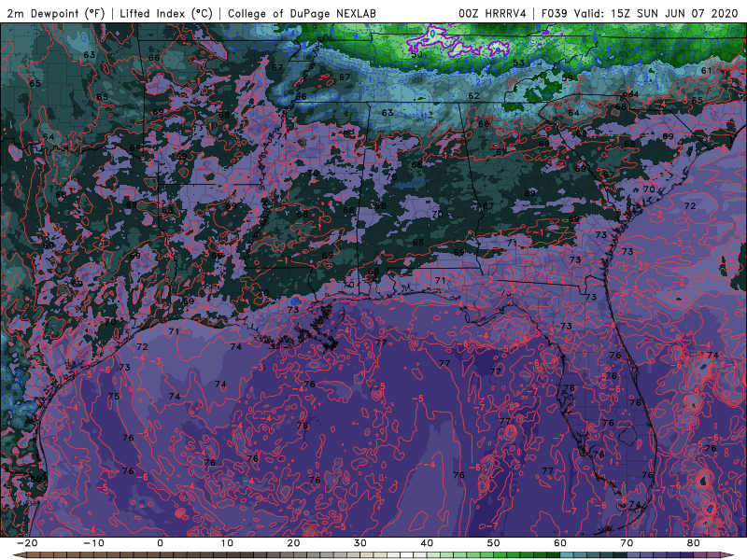Click the 30 label on the color scale

click(x=360, y=543)
